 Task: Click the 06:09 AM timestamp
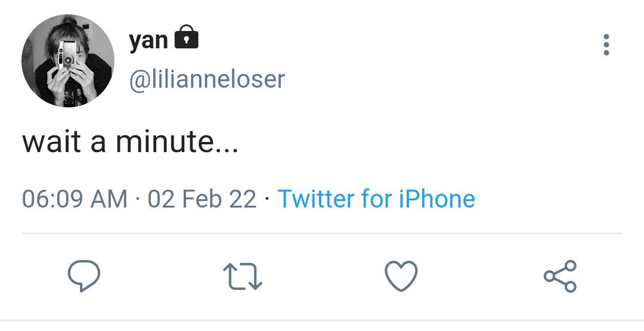pyautogui.click(x=75, y=199)
